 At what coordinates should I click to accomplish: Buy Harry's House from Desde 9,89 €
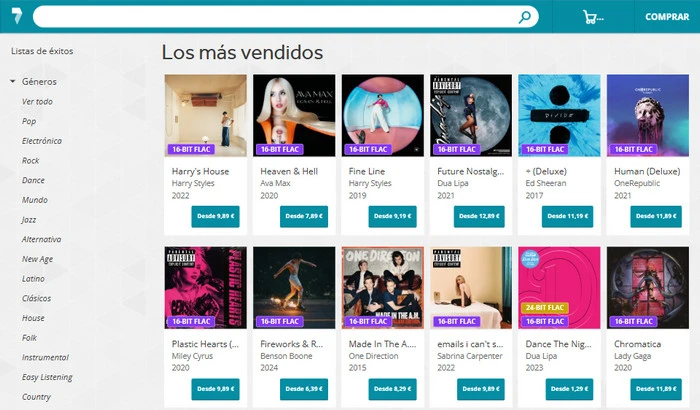[x=215, y=216]
